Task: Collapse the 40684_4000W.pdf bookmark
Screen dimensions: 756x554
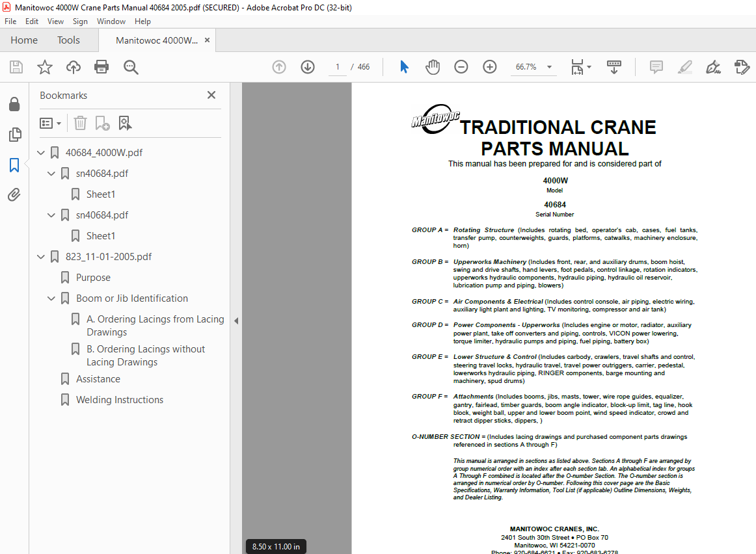Action: coord(41,153)
